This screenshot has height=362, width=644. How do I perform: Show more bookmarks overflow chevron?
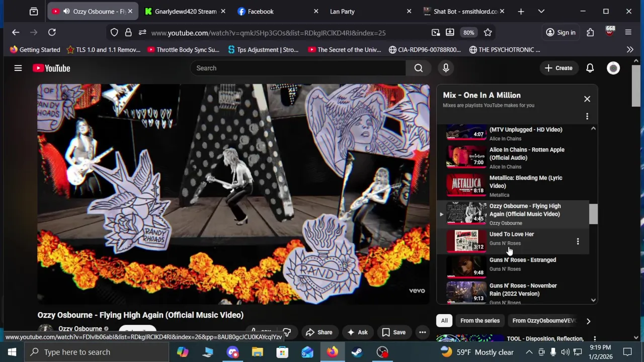tap(630, 50)
